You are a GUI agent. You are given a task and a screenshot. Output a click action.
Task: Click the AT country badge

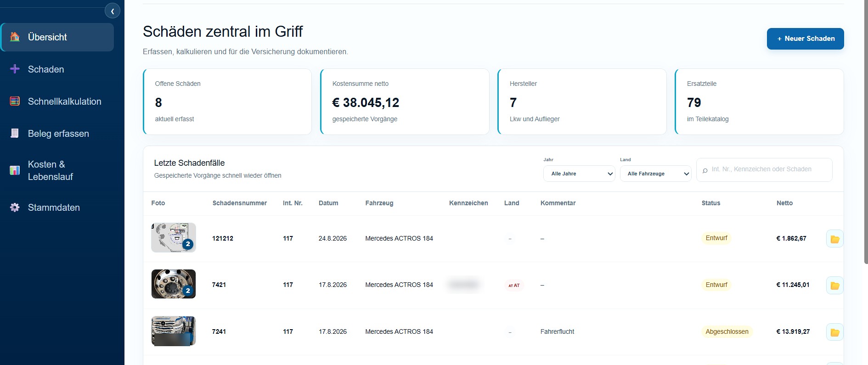coord(514,286)
